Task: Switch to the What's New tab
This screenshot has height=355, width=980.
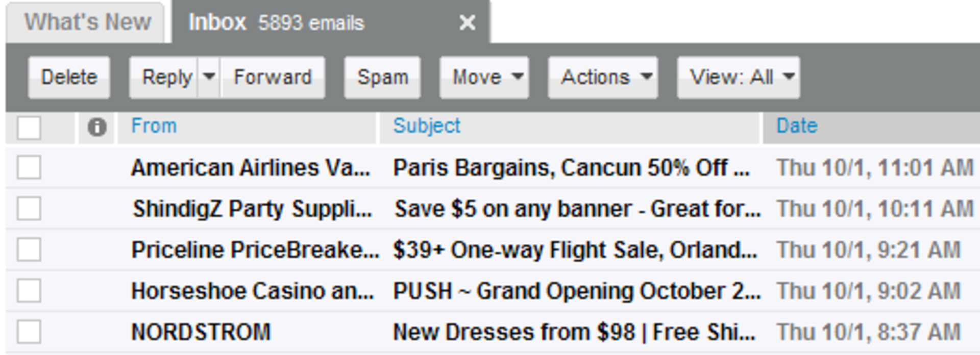Action: click(87, 21)
